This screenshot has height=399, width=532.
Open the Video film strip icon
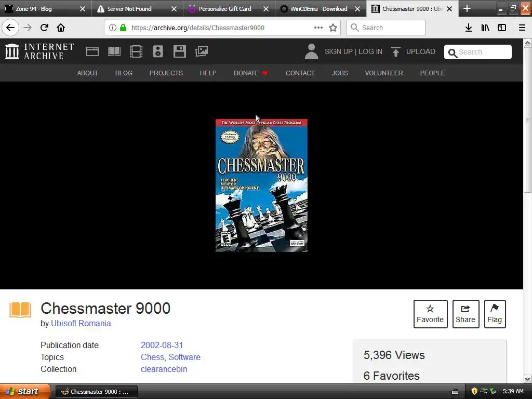pyautogui.click(x=136, y=51)
